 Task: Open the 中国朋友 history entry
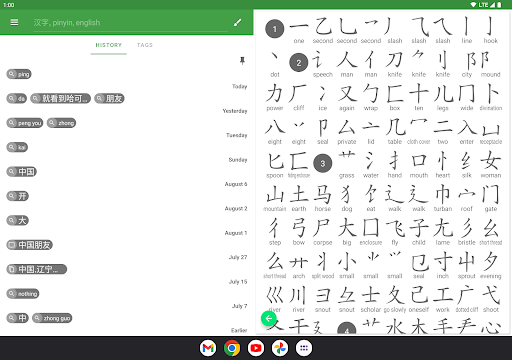30,245
